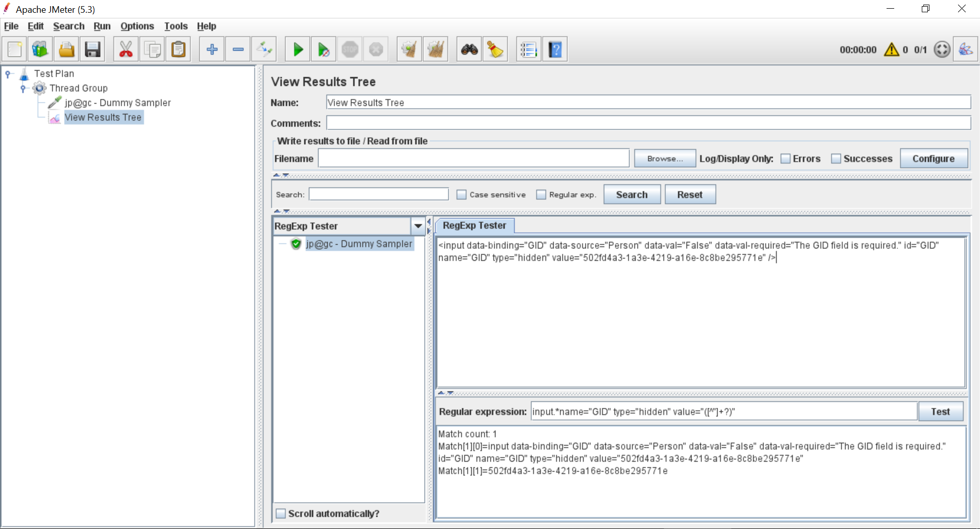This screenshot has height=529, width=980.
Task: Select jp@gc - Dummy Sampler in test tree
Action: coord(117,103)
